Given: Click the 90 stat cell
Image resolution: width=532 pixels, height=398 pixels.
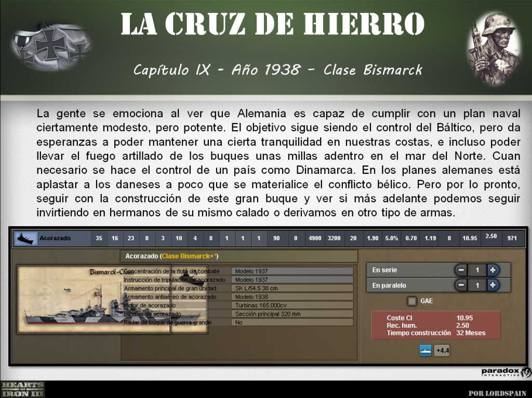Looking at the screenshot, I should point(276,238).
